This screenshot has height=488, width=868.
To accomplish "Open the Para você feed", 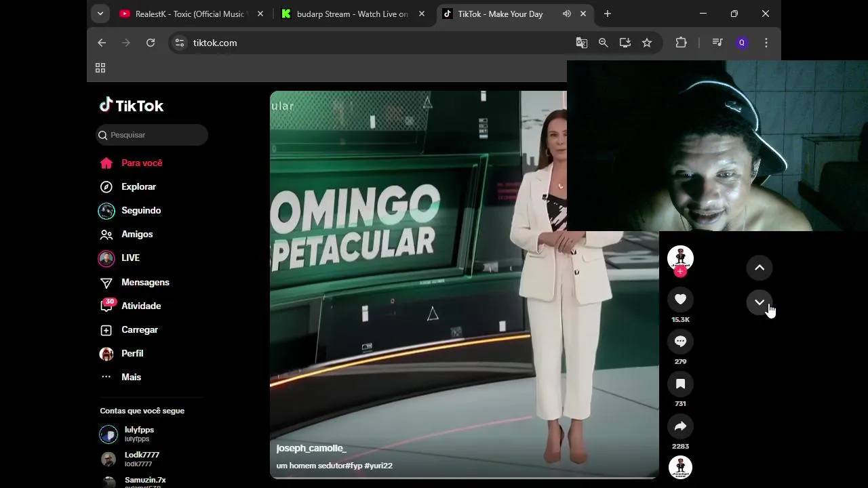I will [132, 163].
